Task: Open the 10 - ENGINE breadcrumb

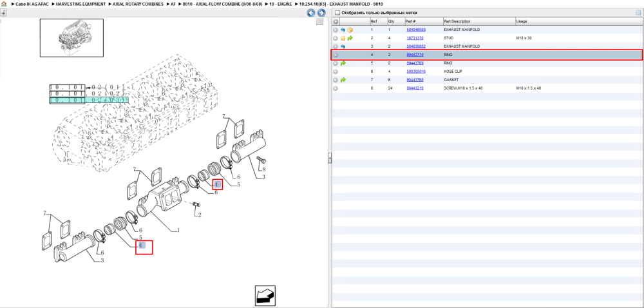Action: click(x=281, y=4)
